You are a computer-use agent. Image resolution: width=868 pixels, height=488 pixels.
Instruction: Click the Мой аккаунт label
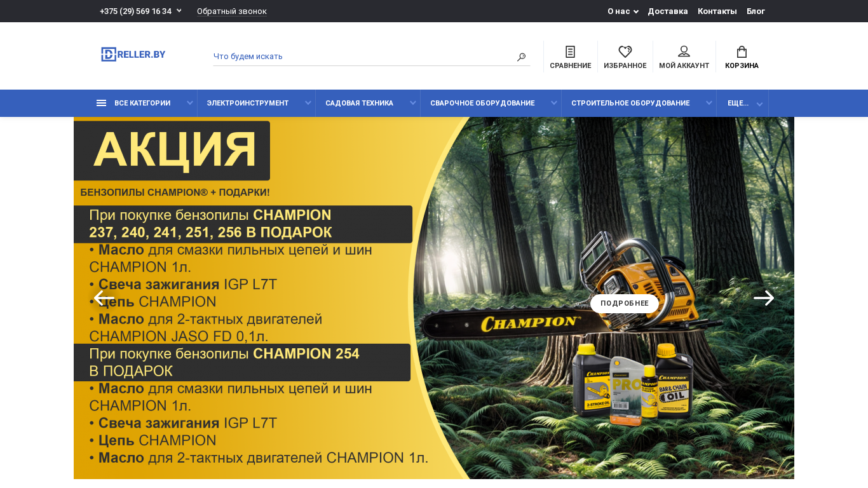(x=684, y=66)
